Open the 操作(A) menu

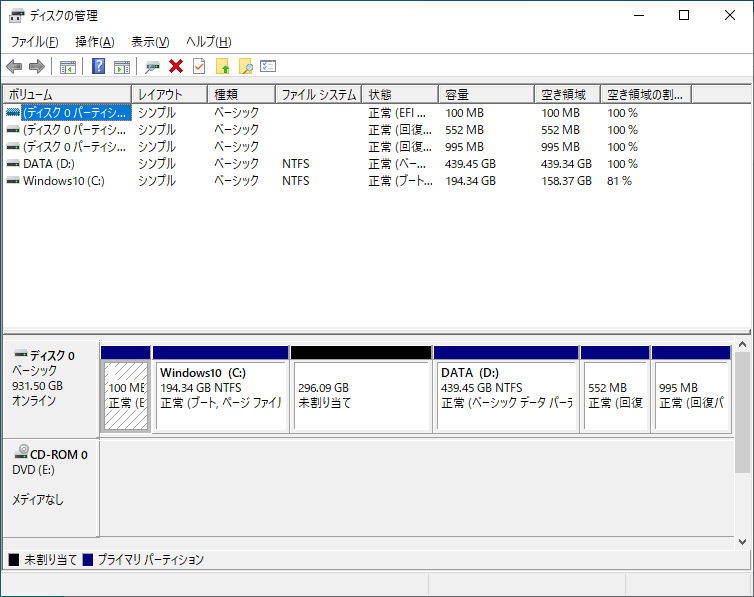(95, 42)
